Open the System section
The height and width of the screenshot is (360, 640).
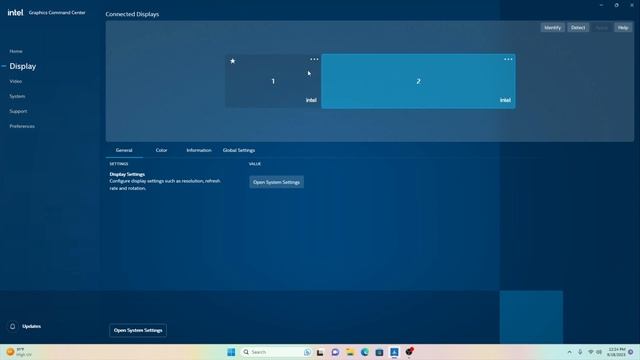click(17, 96)
